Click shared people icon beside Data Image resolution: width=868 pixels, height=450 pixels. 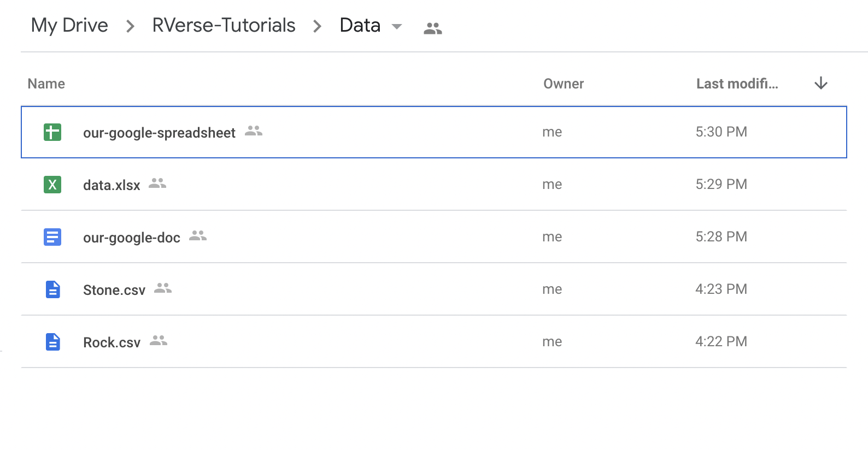click(x=432, y=28)
